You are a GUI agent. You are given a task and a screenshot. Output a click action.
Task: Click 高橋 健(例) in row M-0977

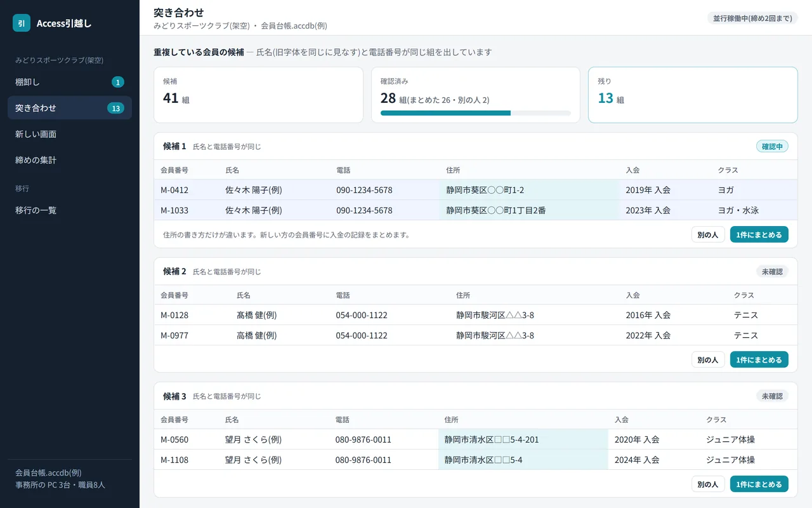tap(256, 335)
